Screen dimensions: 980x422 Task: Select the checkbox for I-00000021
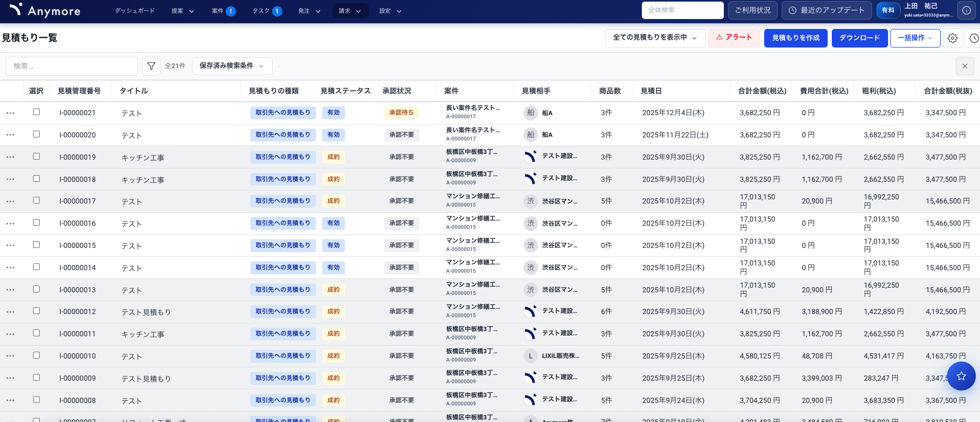(36, 112)
